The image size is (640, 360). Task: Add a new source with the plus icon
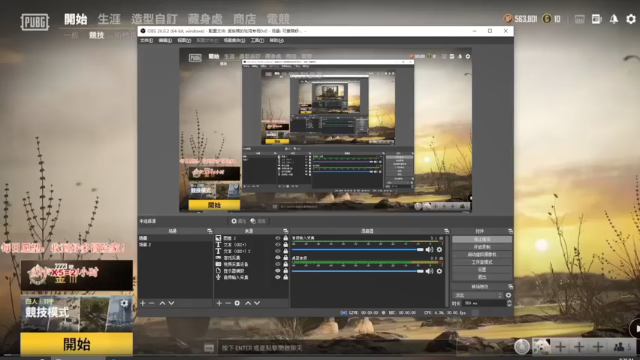219,303
